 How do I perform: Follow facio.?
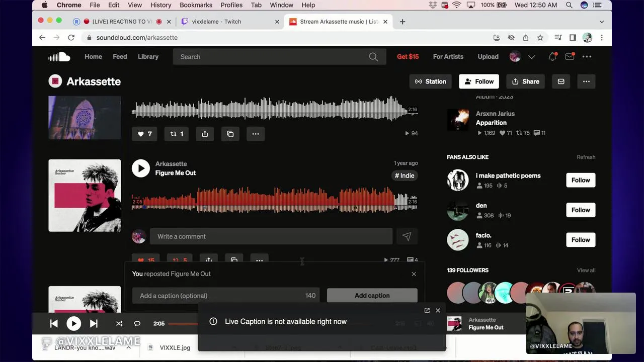581,240
